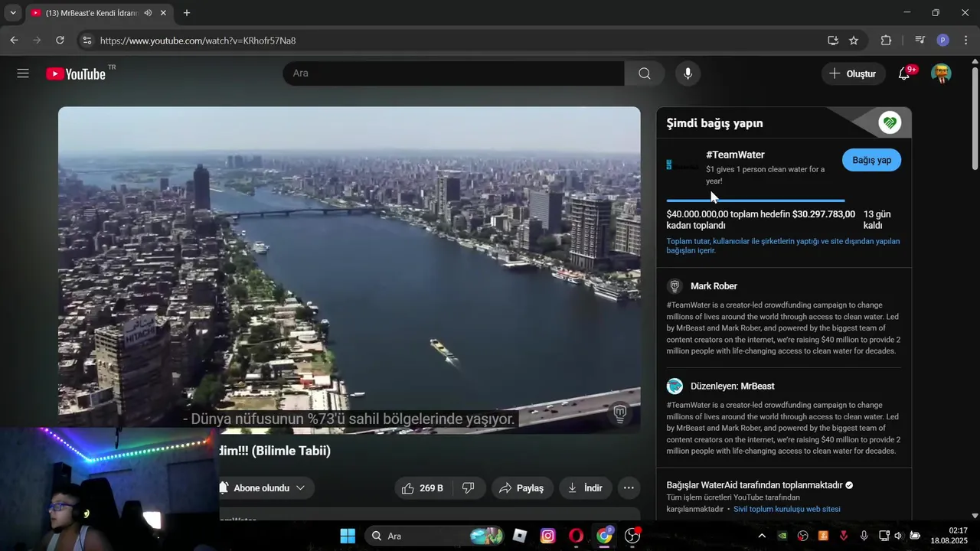
Task: Click the Windows taskbar search box
Action: tap(435, 536)
